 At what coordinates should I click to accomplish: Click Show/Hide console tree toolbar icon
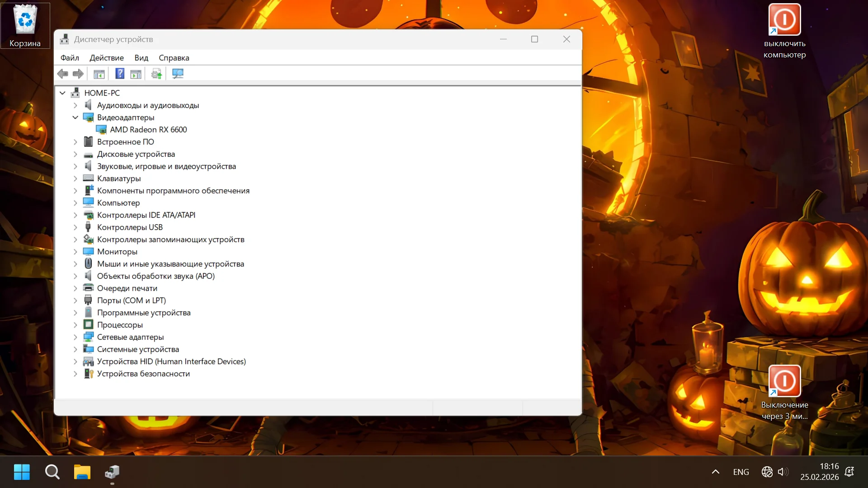[99, 74]
